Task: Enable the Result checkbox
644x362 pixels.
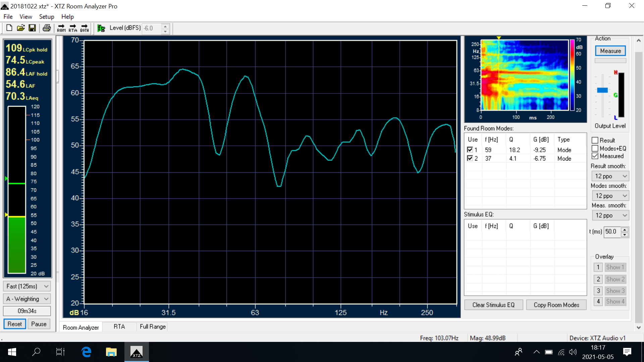Action: [595, 140]
